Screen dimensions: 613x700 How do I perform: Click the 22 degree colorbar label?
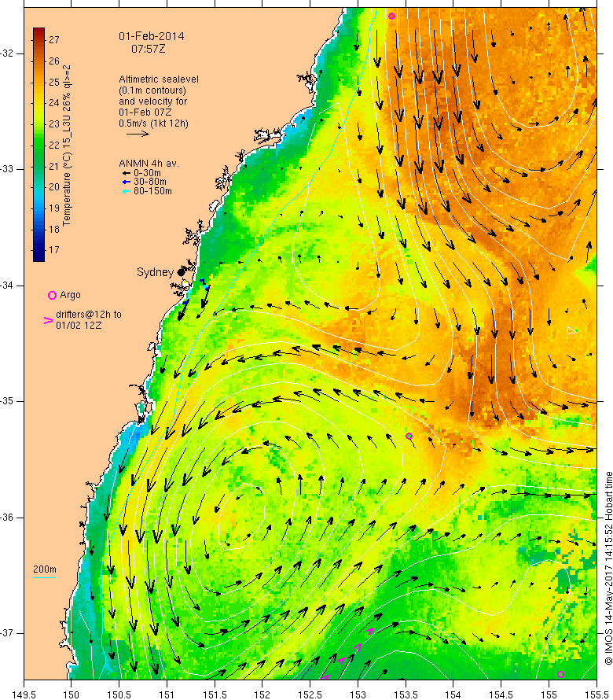(x=54, y=145)
